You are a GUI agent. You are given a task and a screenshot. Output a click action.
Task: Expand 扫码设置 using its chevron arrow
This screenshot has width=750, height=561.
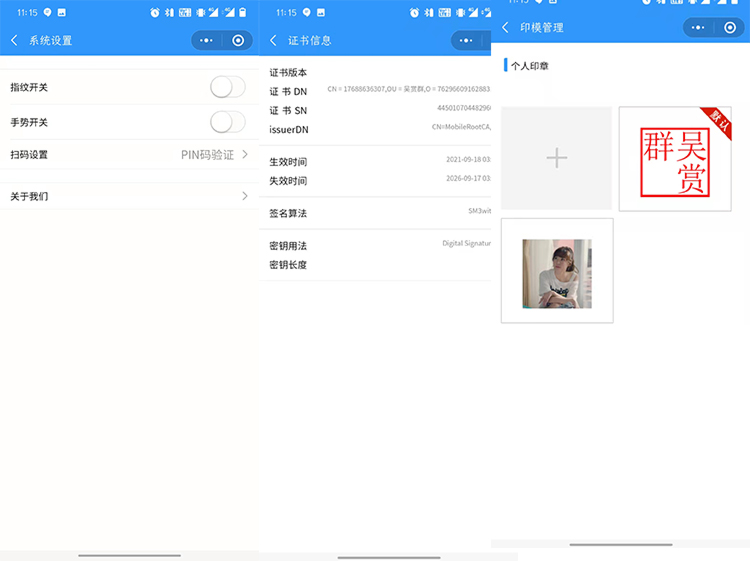(245, 155)
